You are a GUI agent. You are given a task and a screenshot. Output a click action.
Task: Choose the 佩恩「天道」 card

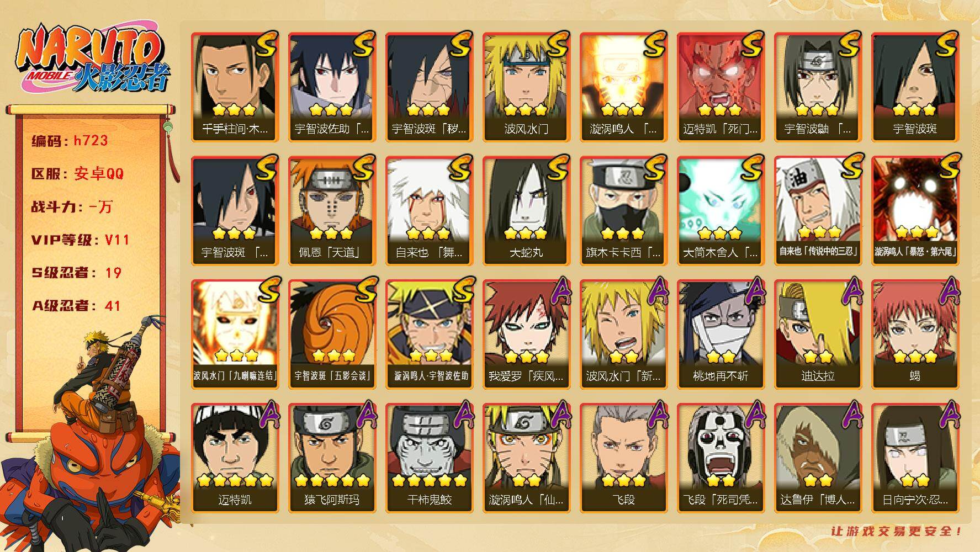click(x=332, y=211)
